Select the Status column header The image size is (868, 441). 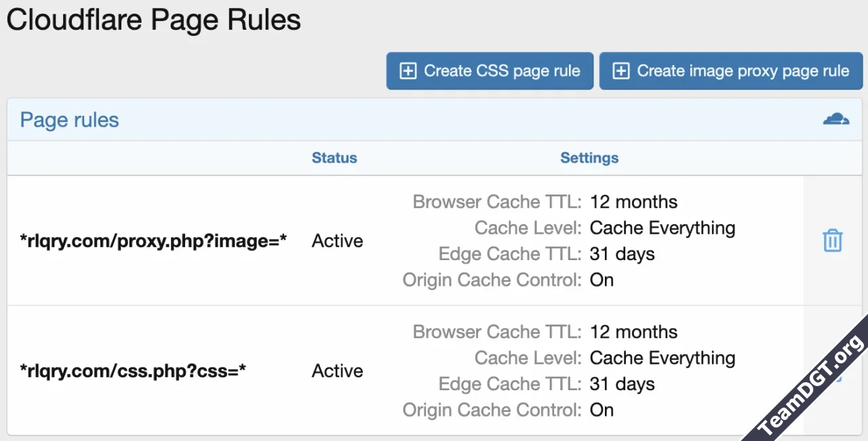click(334, 157)
